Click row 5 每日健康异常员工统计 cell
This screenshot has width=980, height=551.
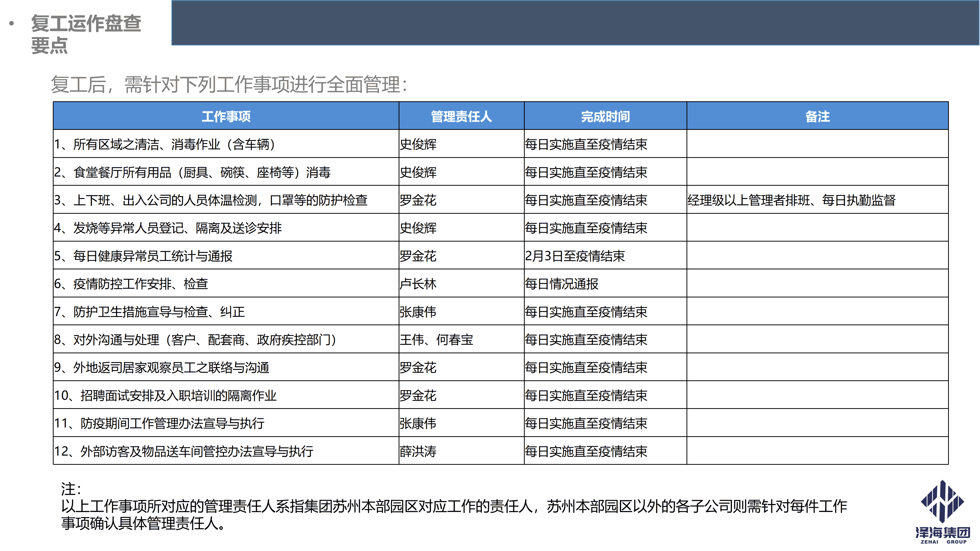[x=143, y=256]
